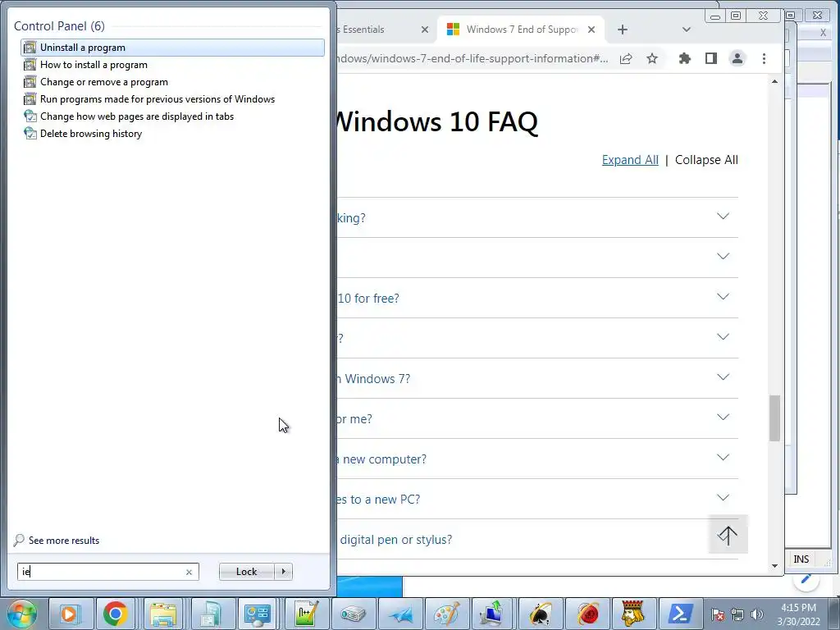Click the Chrome address bar URL
The width and height of the screenshot is (840, 630).
tap(473, 58)
